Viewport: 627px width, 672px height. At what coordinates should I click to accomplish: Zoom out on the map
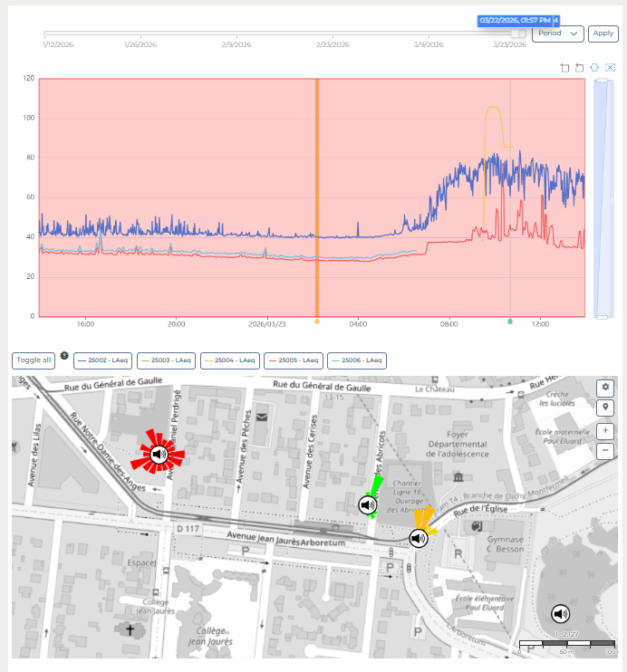click(604, 450)
